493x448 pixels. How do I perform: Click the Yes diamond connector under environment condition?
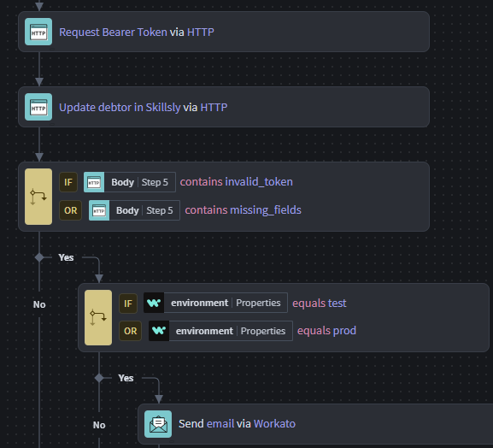(99, 378)
